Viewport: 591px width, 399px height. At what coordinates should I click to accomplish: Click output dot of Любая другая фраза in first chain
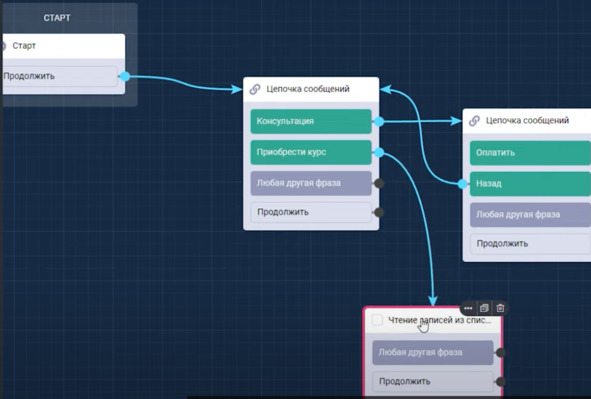(379, 183)
